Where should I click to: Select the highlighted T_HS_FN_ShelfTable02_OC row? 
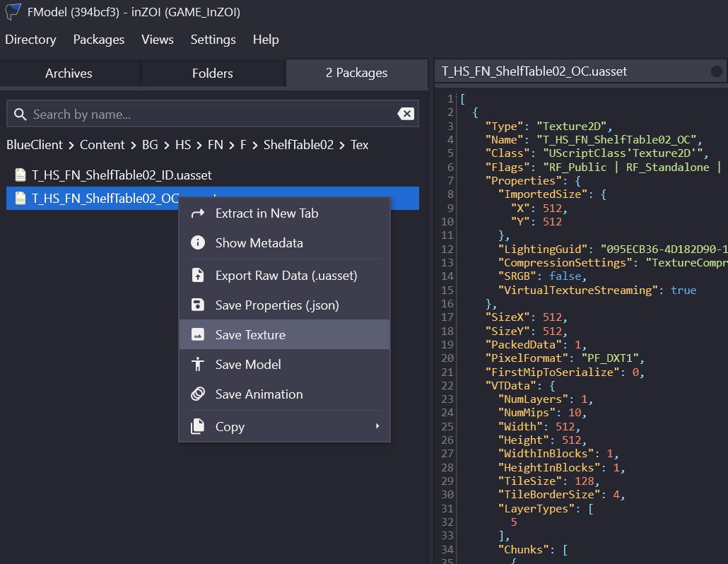[213, 198]
